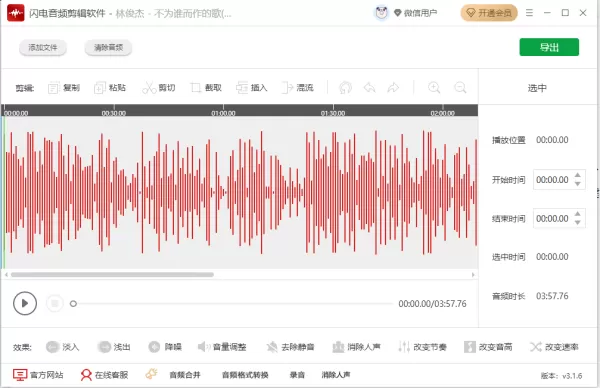Open the Recording (录音) feature
The height and width of the screenshot is (388, 600).
297,375
